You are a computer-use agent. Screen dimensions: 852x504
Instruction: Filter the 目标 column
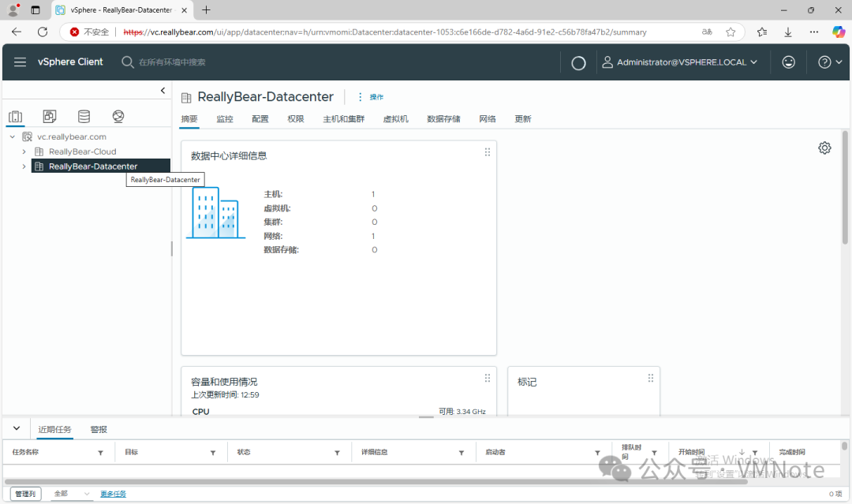(x=213, y=453)
